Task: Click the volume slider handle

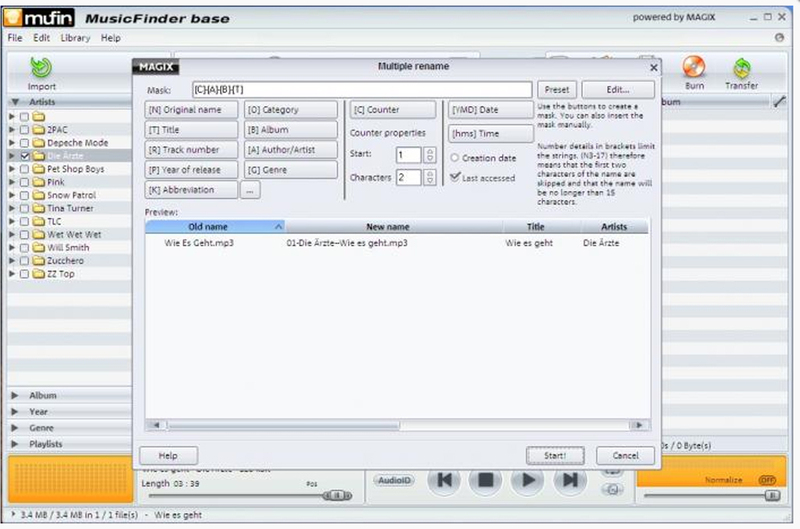Action: [772, 495]
